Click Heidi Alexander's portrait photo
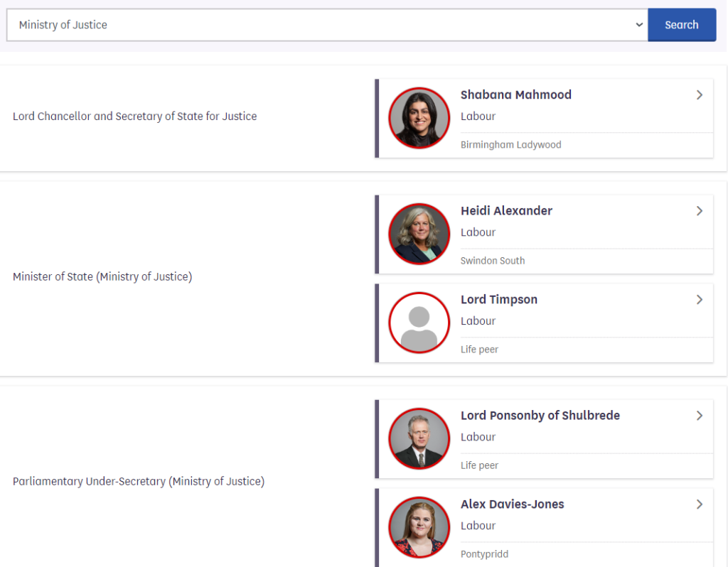728x567 pixels. (x=419, y=234)
